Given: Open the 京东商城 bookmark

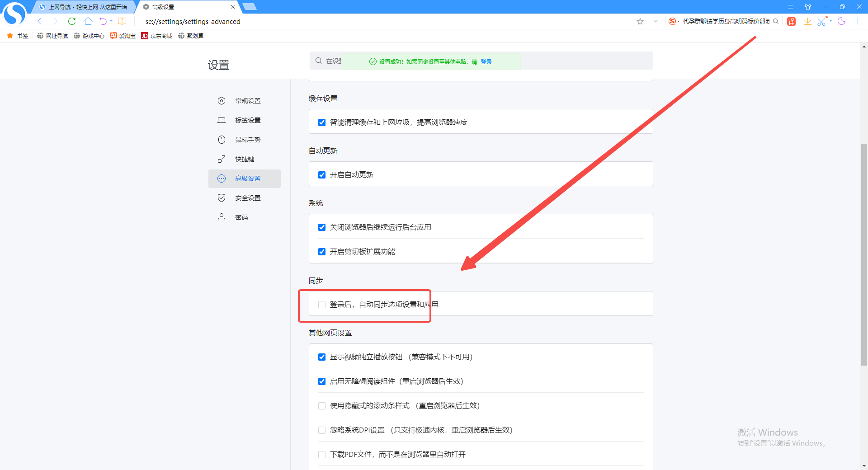Looking at the screenshot, I should tap(157, 36).
